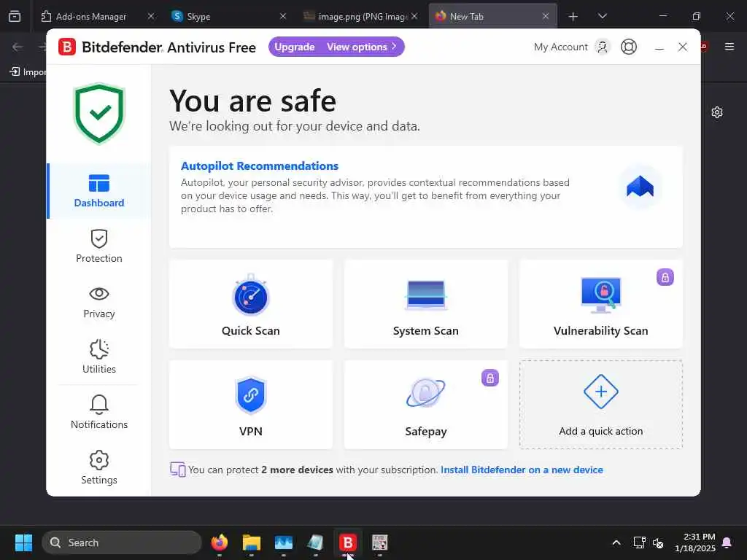The image size is (747, 560).
Task: Click the lock badge on Safepay
Action: [x=489, y=378]
